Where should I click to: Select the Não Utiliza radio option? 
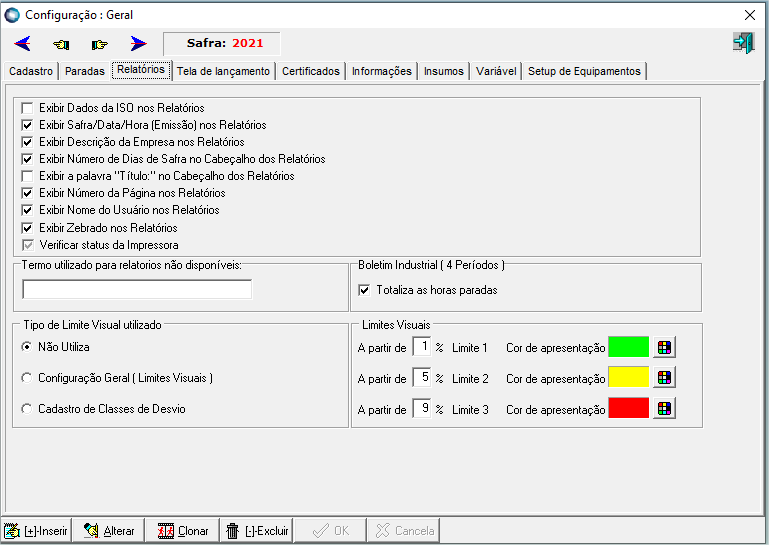[x=27, y=347]
